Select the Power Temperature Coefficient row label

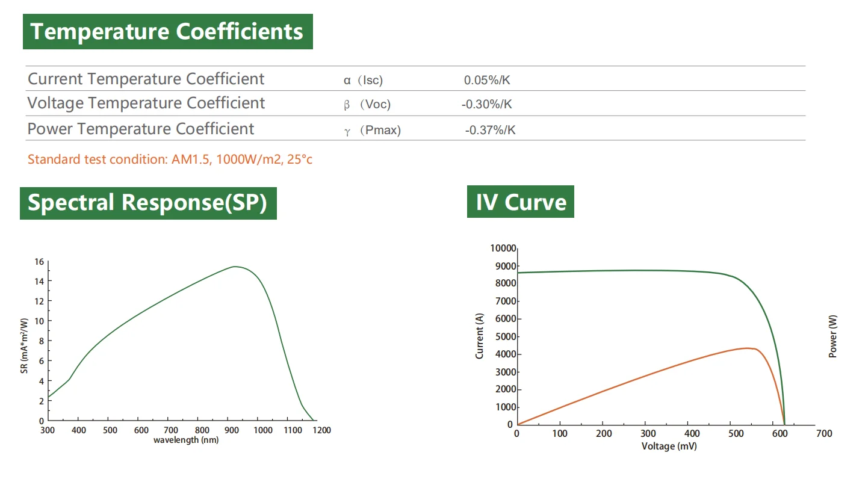tap(141, 129)
